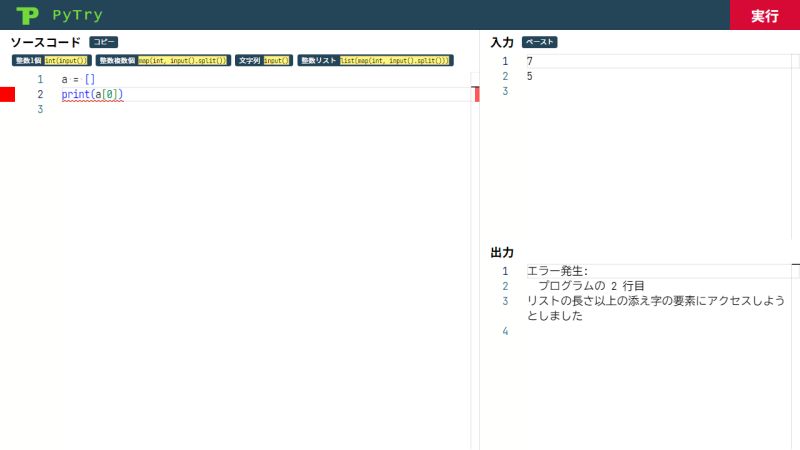Insert 文字列 input() snippet
The width and height of the screenshot is (800, 450).
point(264,60)
